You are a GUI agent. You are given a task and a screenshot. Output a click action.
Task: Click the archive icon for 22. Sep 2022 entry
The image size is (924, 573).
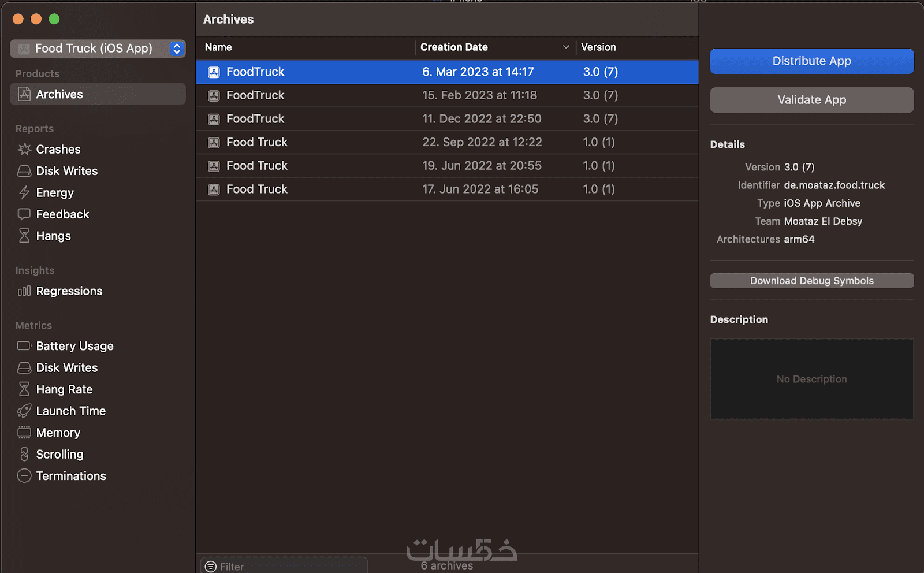pyautogui.click(x=214, y=143)
